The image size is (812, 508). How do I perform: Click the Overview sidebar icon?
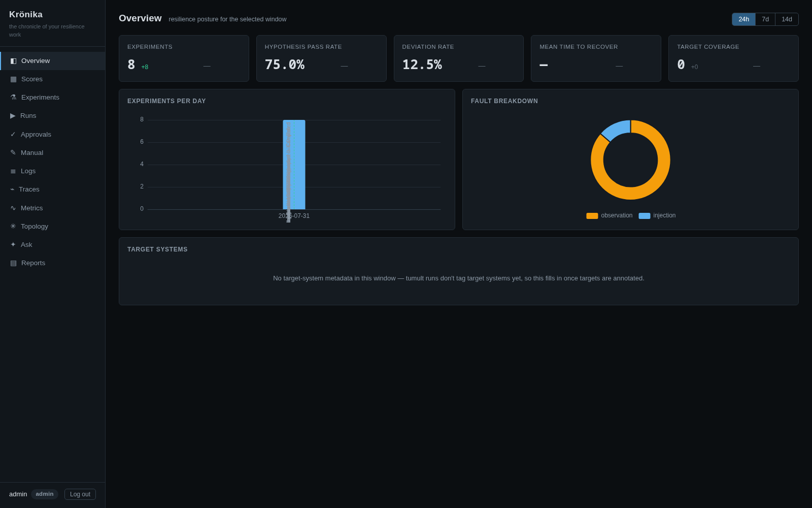pos(13,61)
